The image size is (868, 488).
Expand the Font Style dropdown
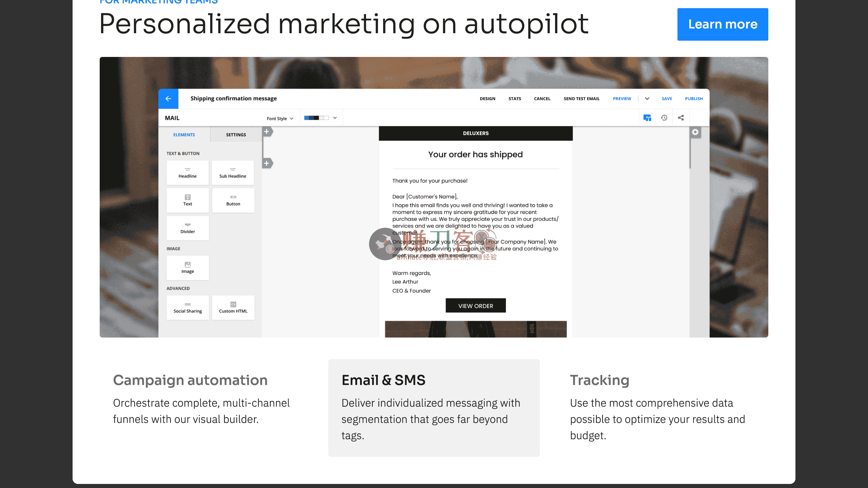280,118
